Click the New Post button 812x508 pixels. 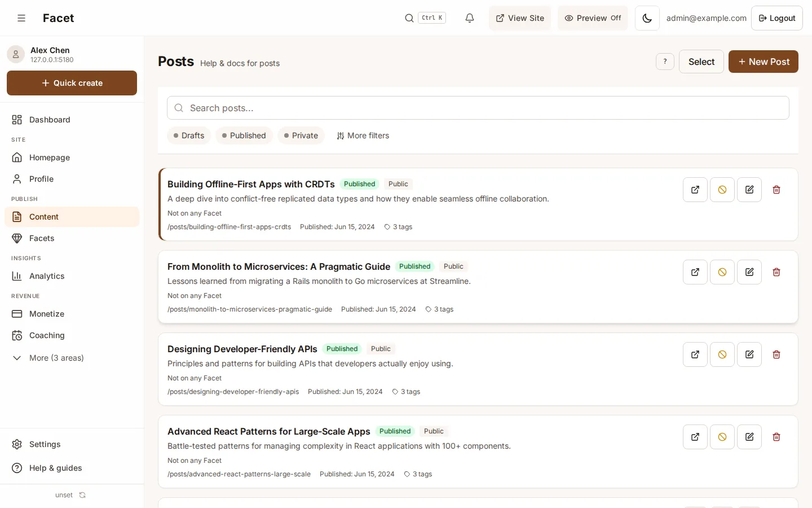pyautogui.click(x=764, y=62)
